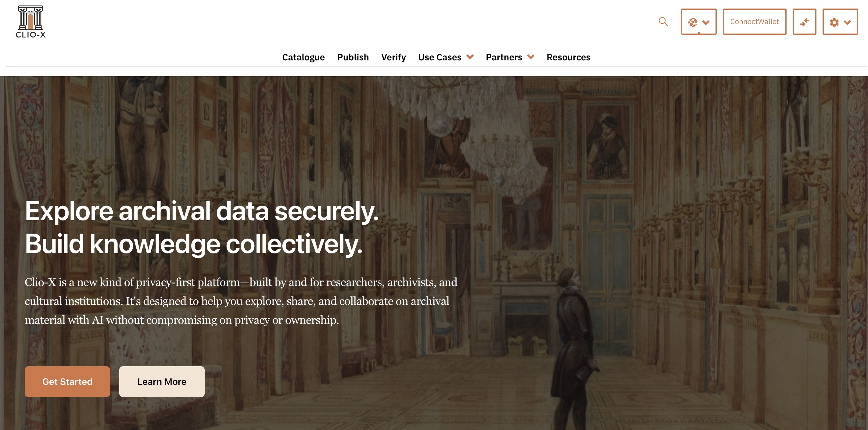Click the Clio-X temple logo
This screenshot has width=868, height=430.
[30, 22]
